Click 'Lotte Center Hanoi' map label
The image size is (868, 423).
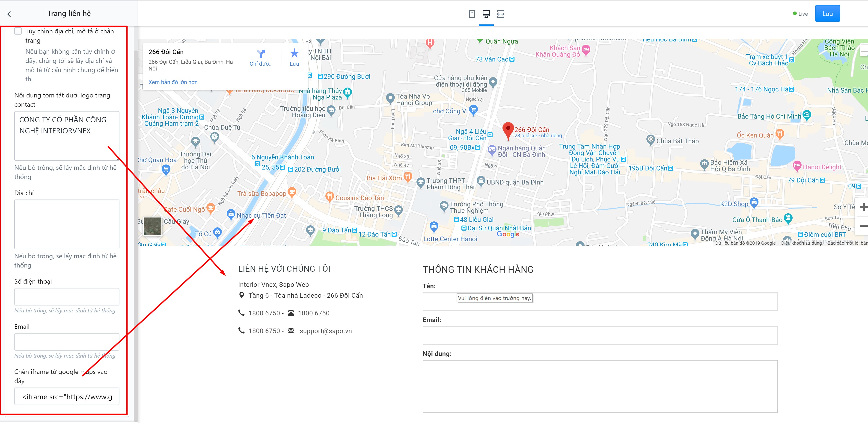pos(450,239)
